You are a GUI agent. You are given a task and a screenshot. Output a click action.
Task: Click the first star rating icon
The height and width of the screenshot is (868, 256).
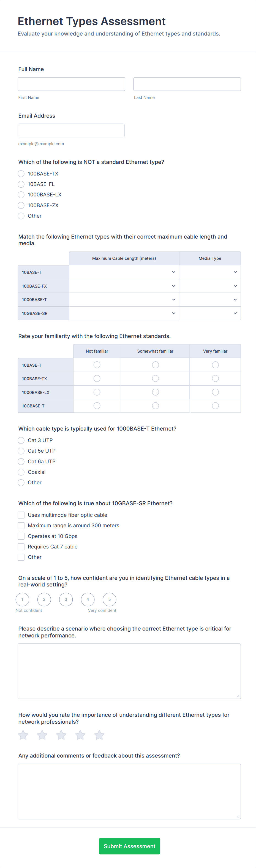point(23,735)
